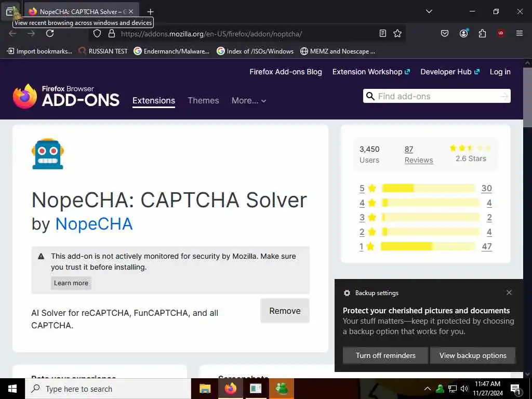This screenshot has width=532, height=399.
Task: View site security padlock info
Action: [x=111, y=33]
